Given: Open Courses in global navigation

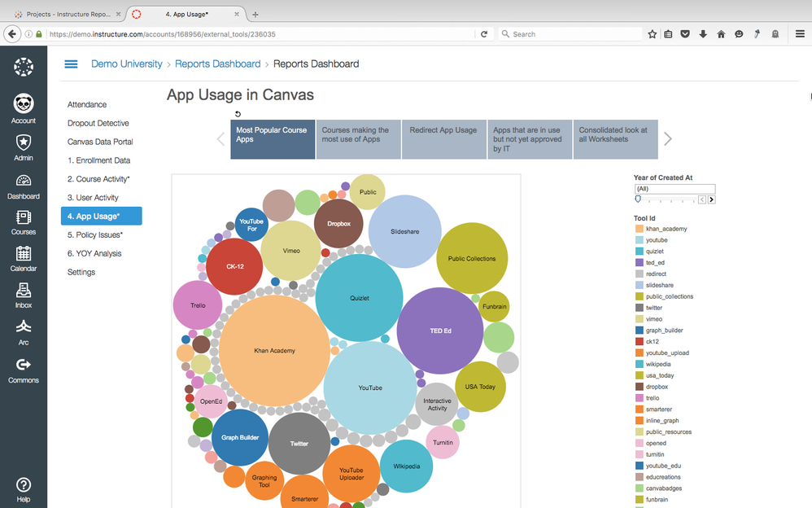Looking at the screenshot, I should point(24,223).
